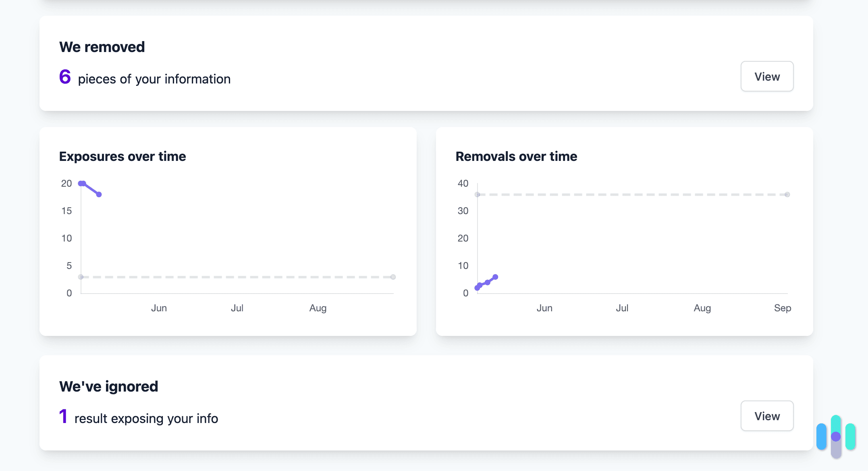
Task: Click Aug label on Exposures chart axis
Action: [318, 308]
